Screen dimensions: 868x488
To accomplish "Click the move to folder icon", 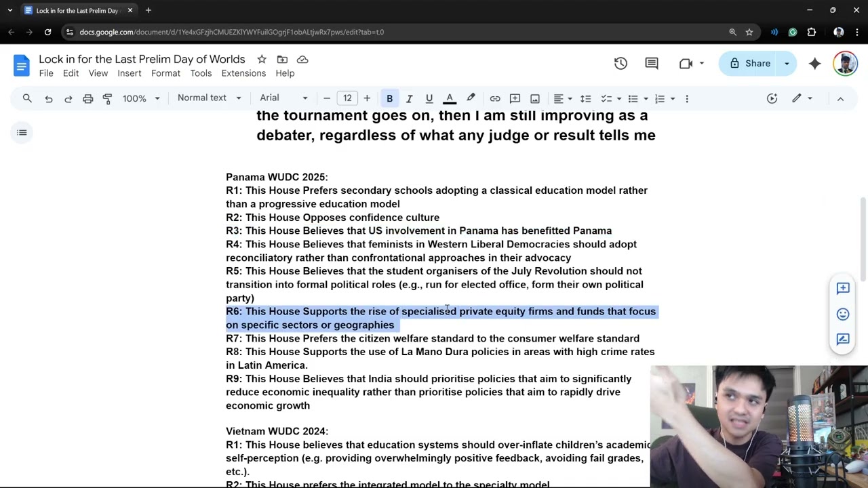I will (282, 60).
